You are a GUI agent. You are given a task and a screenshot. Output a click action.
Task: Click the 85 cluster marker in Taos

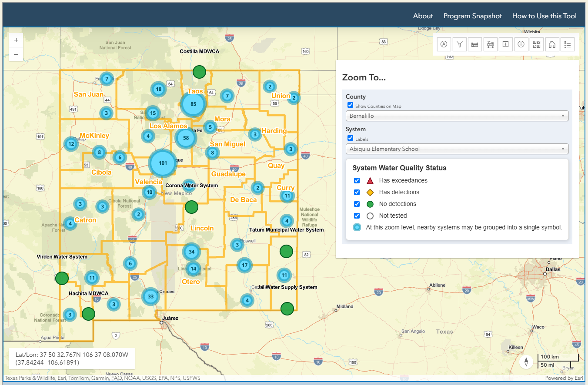tap(193, 104)
